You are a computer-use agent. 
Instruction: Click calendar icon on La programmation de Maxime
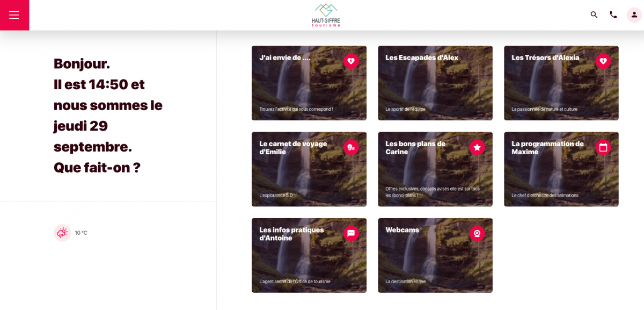pos(603,147)
